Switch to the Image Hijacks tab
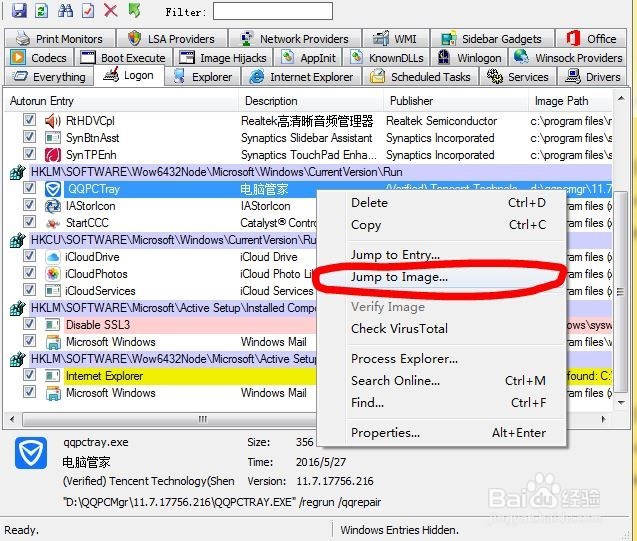This screenshot has height=541, width=637. coord(223,58)
